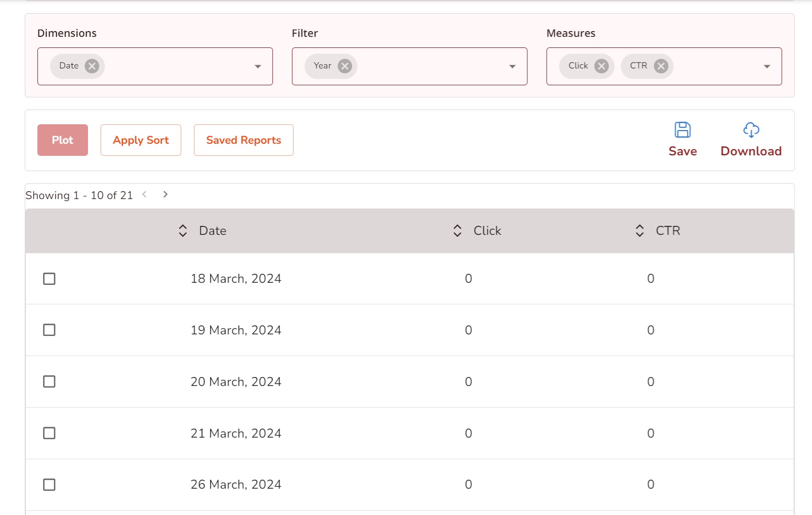This screenshot has width=812, height=515.
Task: Expand the Measures dropdown arrow
Action: click(x=767, y=66)
